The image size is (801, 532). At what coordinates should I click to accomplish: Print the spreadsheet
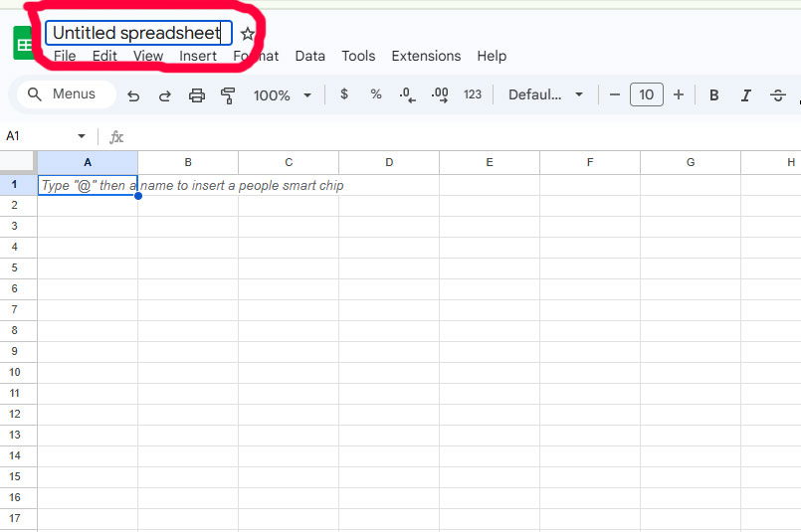tap(197, 95)
